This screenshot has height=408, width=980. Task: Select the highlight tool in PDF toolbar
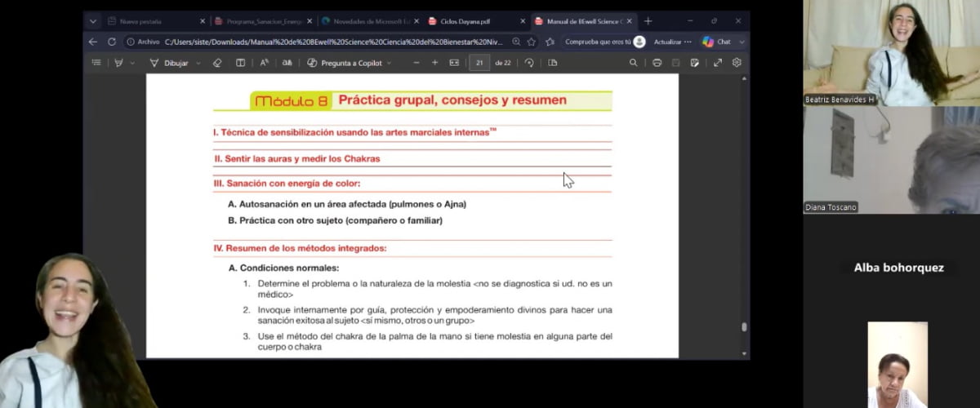[118, 63]
